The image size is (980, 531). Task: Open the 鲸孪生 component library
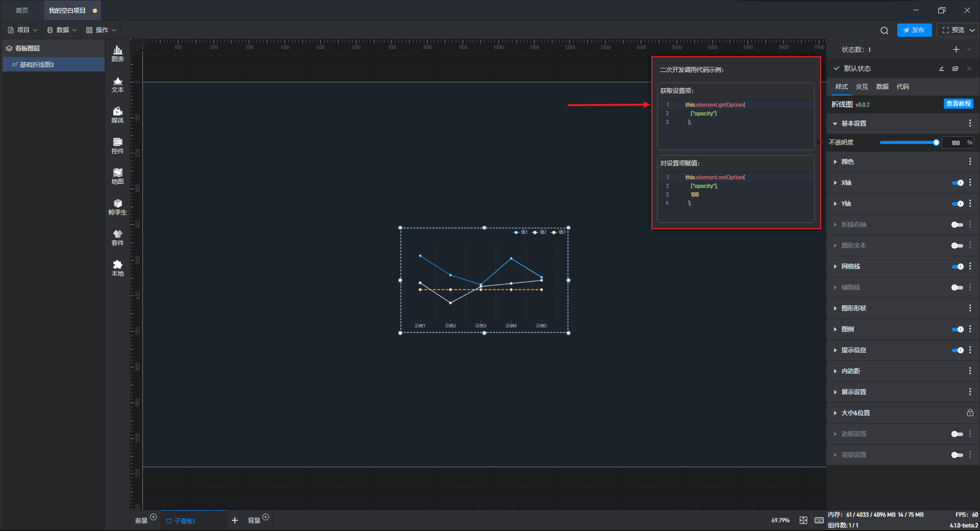coord(117,207)
